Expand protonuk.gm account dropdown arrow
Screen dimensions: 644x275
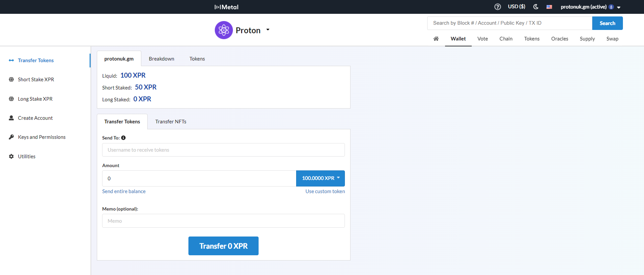point(619,7)
